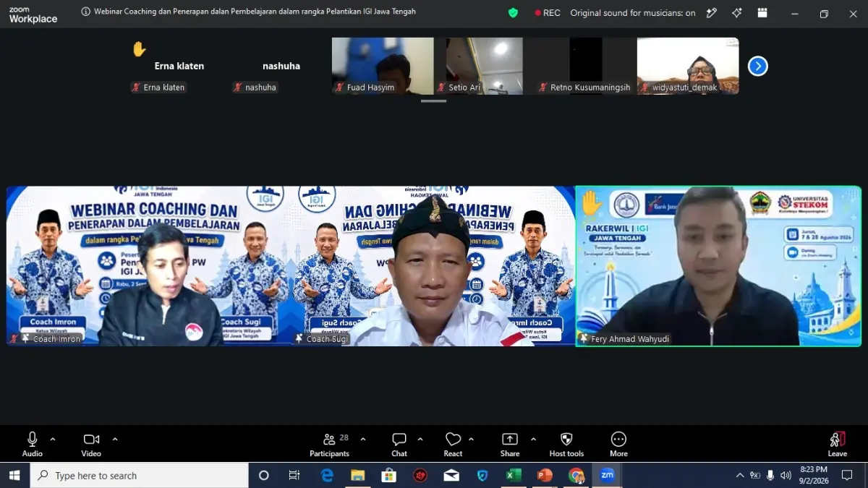868x488 pixels.
Task: Open the green encryption shield info
Action: coord(513,12)
